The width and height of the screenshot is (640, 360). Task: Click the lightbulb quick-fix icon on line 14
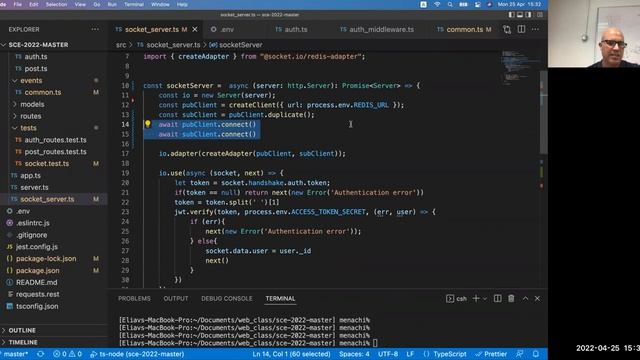pos(148,124)
